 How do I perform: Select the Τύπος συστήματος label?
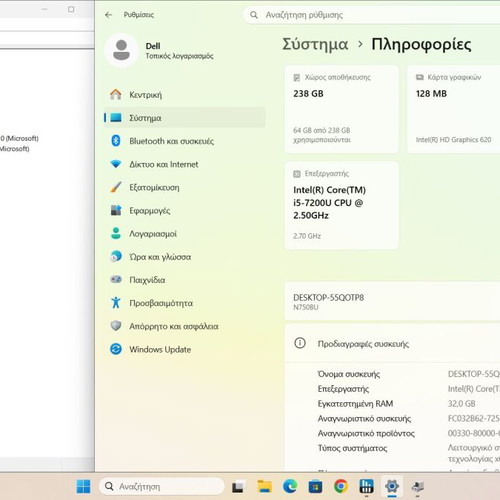point(352,448)
